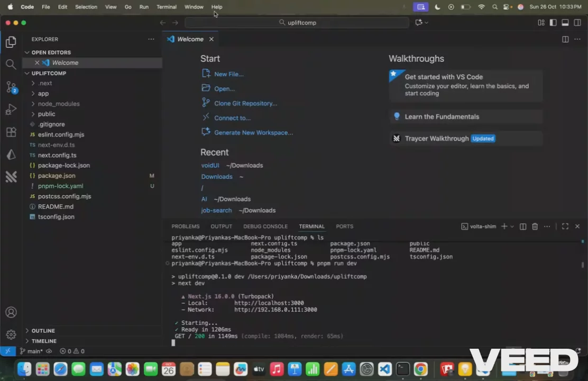
Task: Open Google Chrome from the Dock
Action: [x=421, y=369]
